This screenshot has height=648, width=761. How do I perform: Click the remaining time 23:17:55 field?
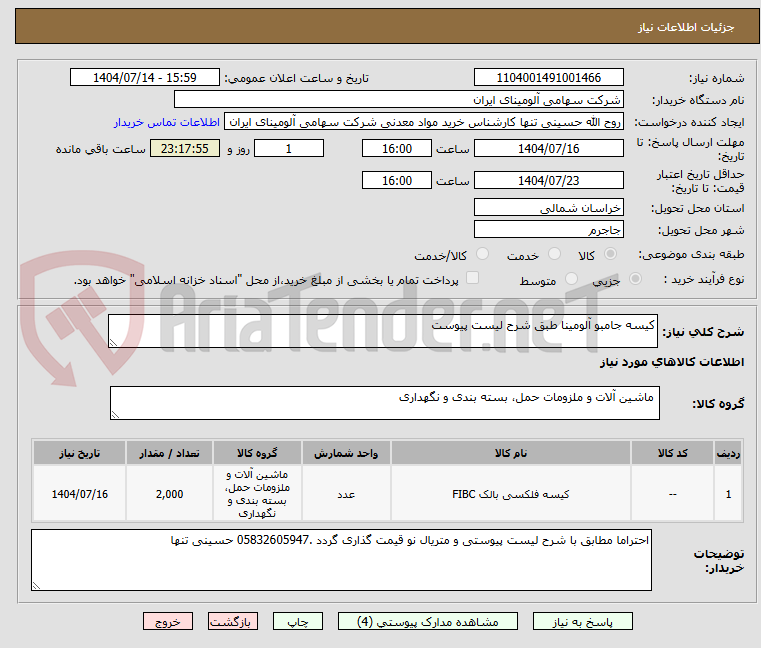tap(185, 149)
